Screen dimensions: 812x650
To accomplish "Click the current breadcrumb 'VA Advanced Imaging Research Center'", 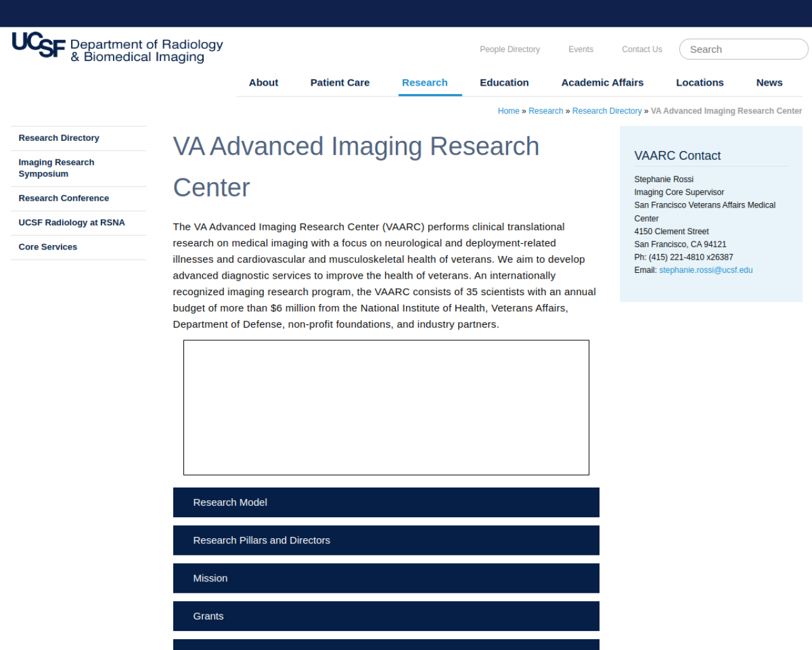I will tap(726, 111).
